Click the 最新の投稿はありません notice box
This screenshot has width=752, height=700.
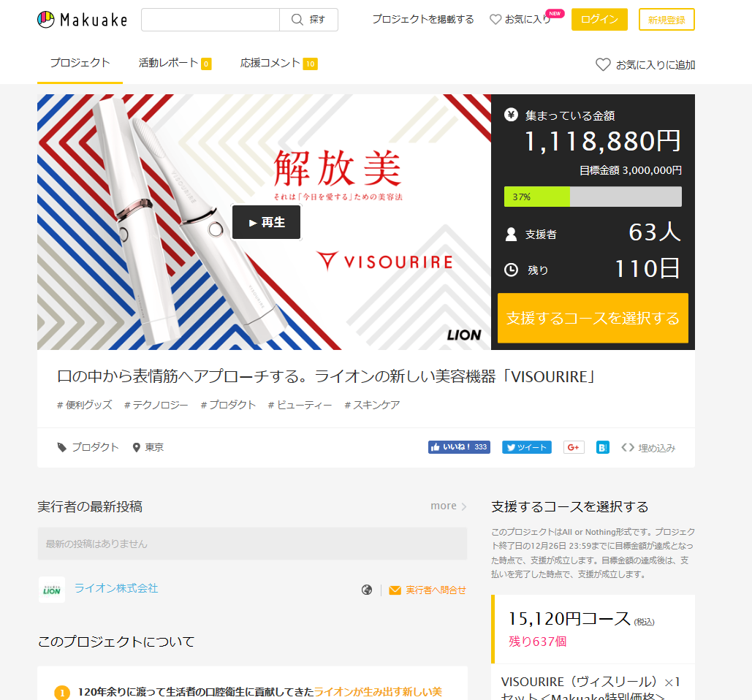pyautogui.click(x=252, y=544)
